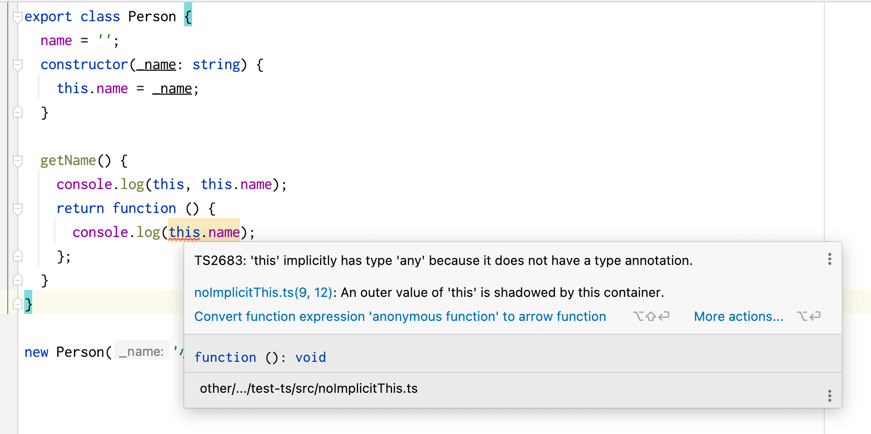Open the More actions... link
Image resolution: width=871 pixels, height=434 pixels.
pyautogui.click(x=738, y=317)
